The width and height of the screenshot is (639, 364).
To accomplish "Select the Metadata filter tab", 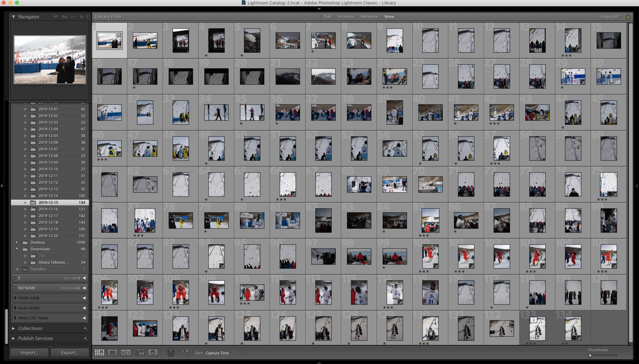I will pyautogui.click(x=369, y=17).
